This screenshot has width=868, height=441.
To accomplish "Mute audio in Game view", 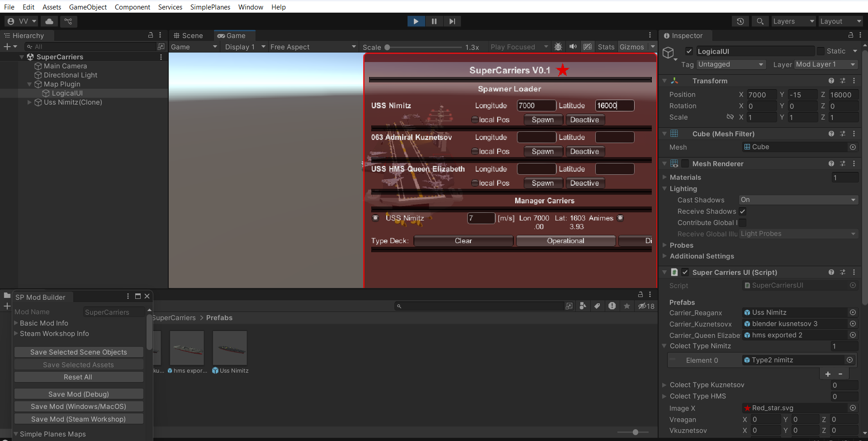I will [x=573, y=47].
